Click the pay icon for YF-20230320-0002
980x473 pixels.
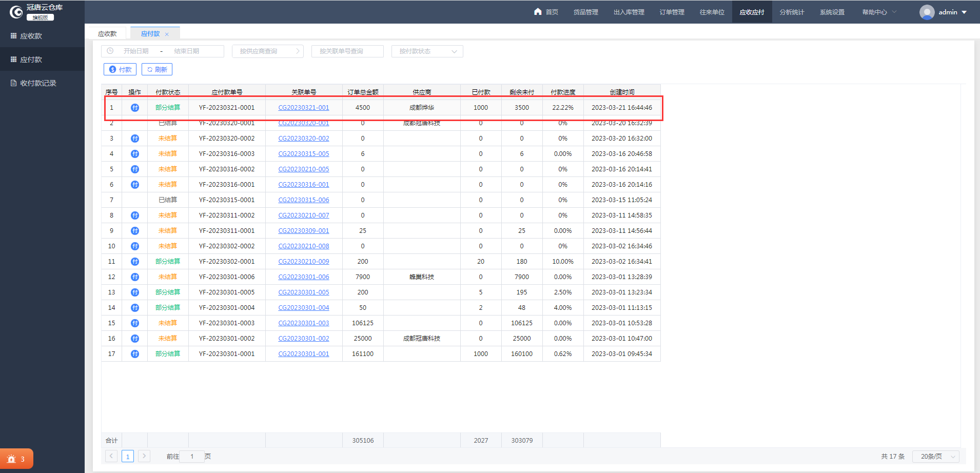[x=135, y=139]
